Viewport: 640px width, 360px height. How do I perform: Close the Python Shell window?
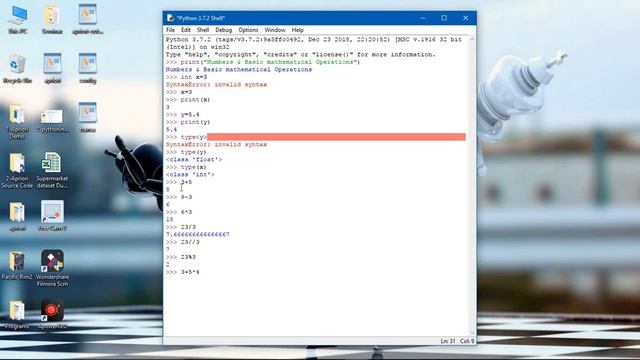465,18
